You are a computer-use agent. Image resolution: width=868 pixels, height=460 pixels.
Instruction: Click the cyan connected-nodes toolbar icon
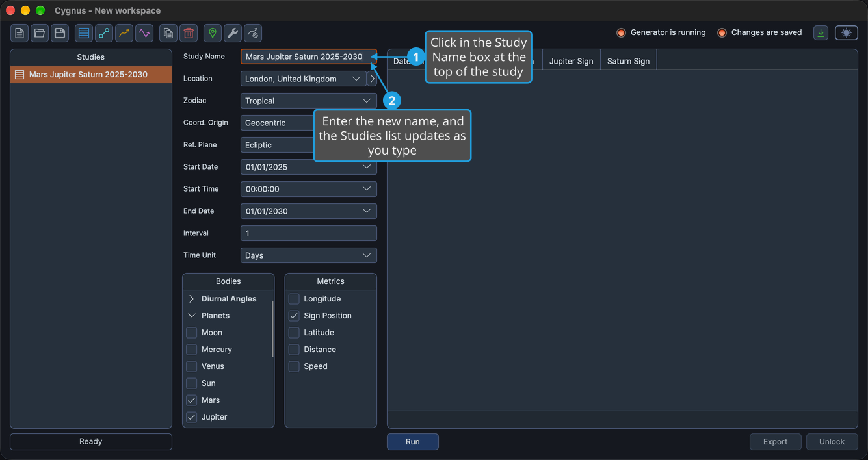click(104, 33)
